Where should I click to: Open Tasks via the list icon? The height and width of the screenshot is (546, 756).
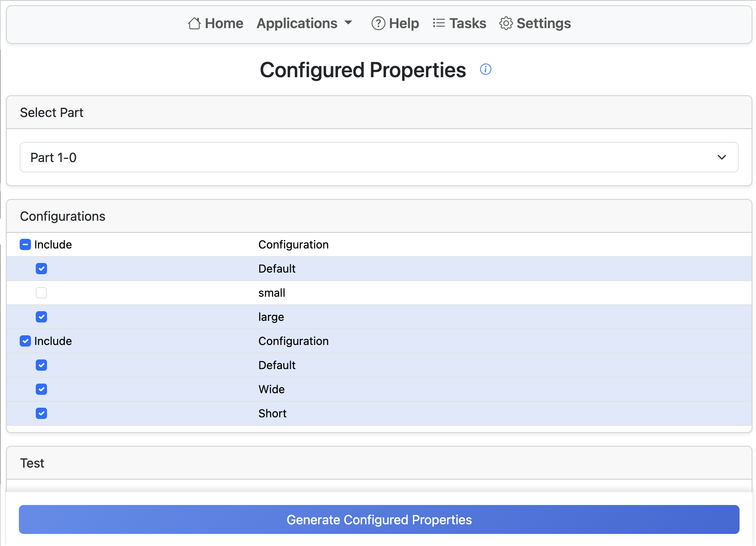coord(439,23)
